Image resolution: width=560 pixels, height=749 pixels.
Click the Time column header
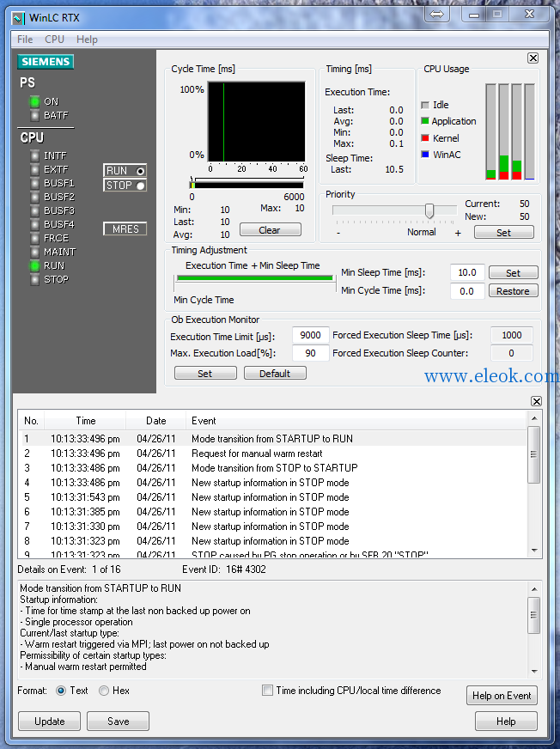point(86,421)
